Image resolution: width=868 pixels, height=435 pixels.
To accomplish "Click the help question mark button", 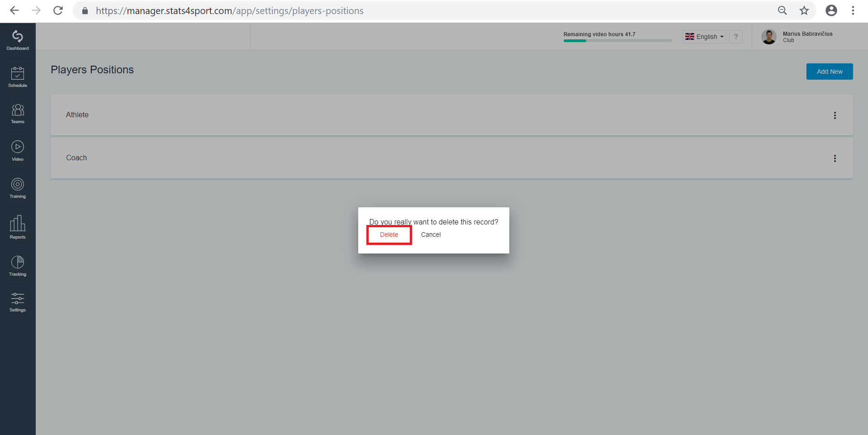I will (736, 37).
